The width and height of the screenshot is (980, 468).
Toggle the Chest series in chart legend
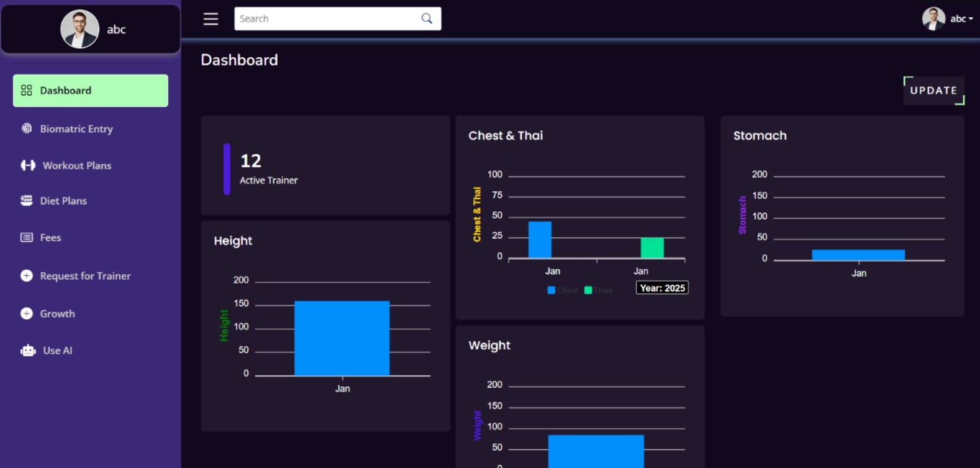(x=562, y=290)
